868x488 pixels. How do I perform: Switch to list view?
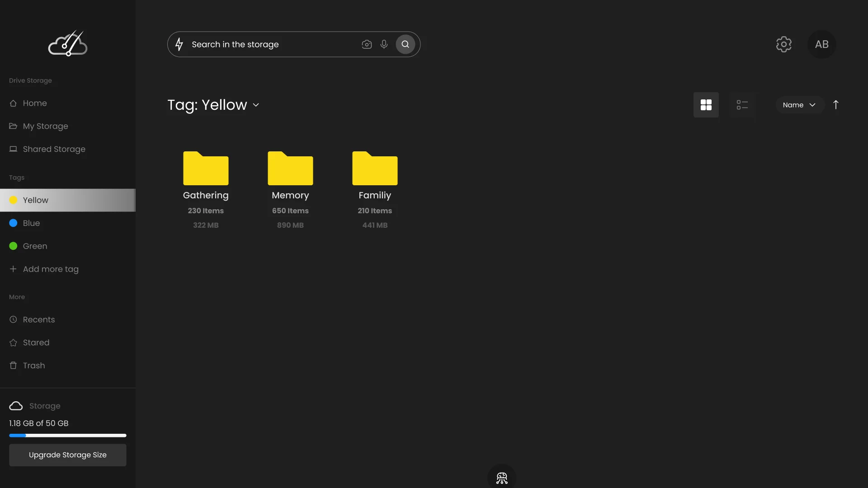742,105
